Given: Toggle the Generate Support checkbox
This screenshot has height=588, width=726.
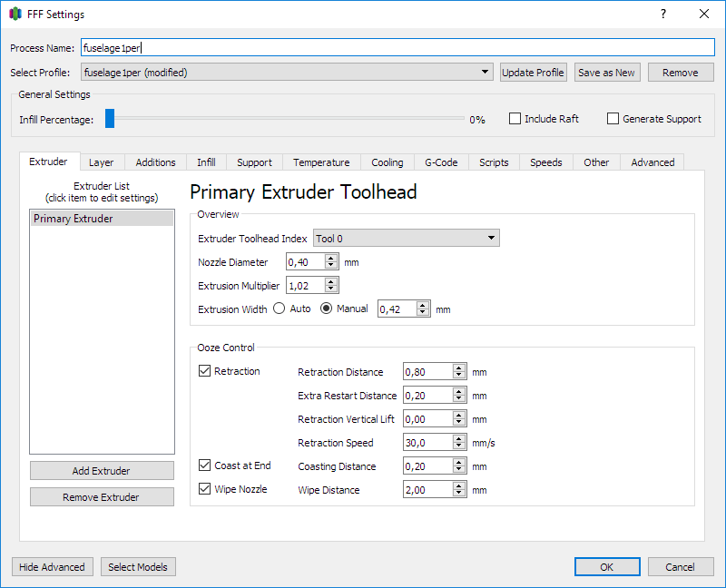Looking at the screenshot, I should tap(613, 119).
